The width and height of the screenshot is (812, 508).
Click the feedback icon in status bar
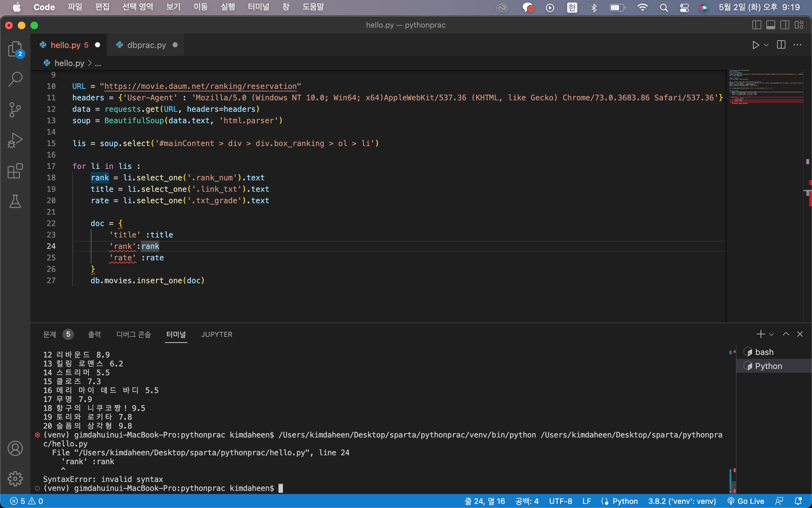[779, 501]
